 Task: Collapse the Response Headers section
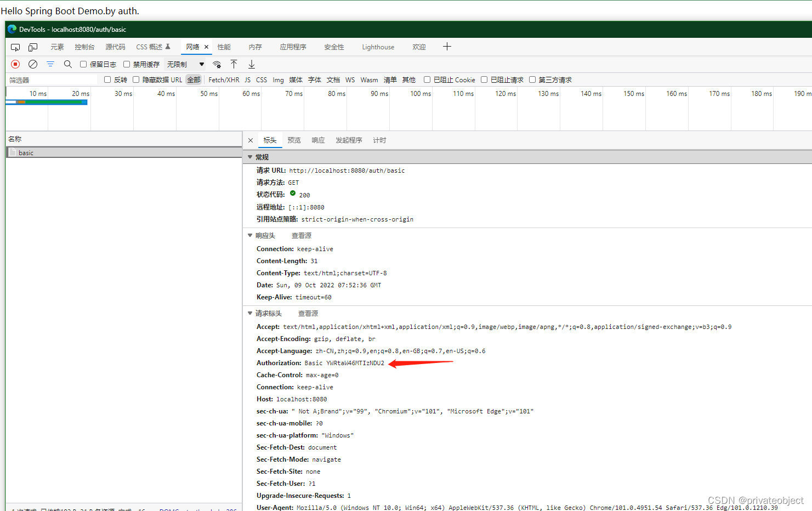click(250, 235)
